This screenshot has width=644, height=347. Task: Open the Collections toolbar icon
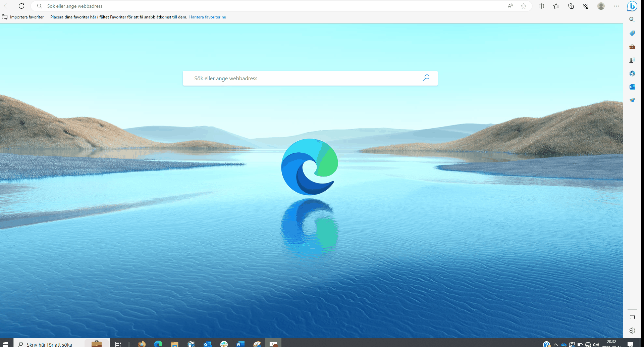click(571, 6)
